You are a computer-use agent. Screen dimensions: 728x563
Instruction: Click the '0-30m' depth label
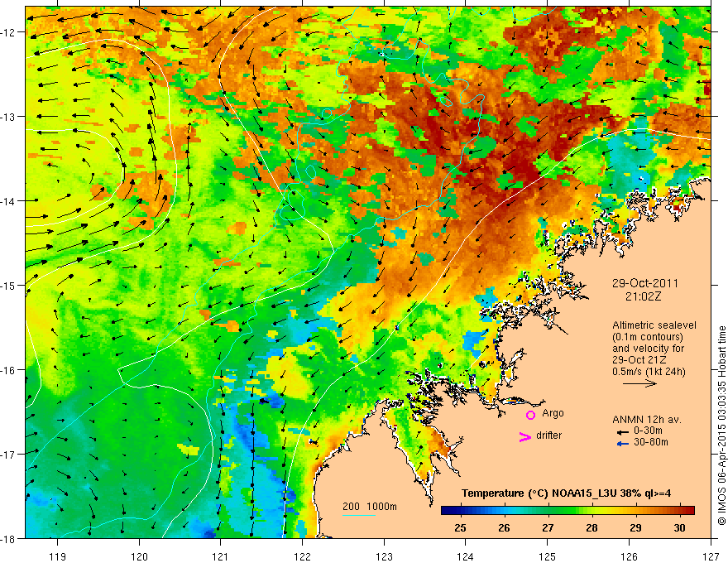[x=648, y=431]
